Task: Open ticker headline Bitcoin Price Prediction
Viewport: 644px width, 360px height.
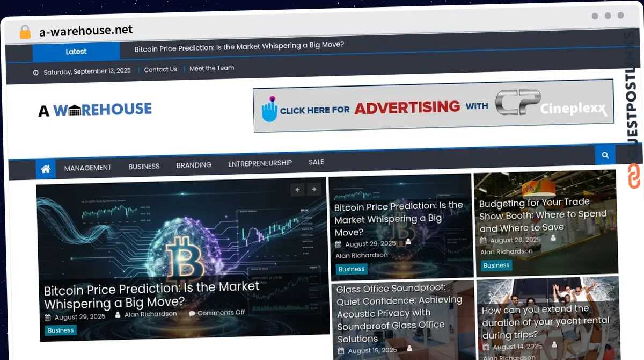Action: point(239,47)
